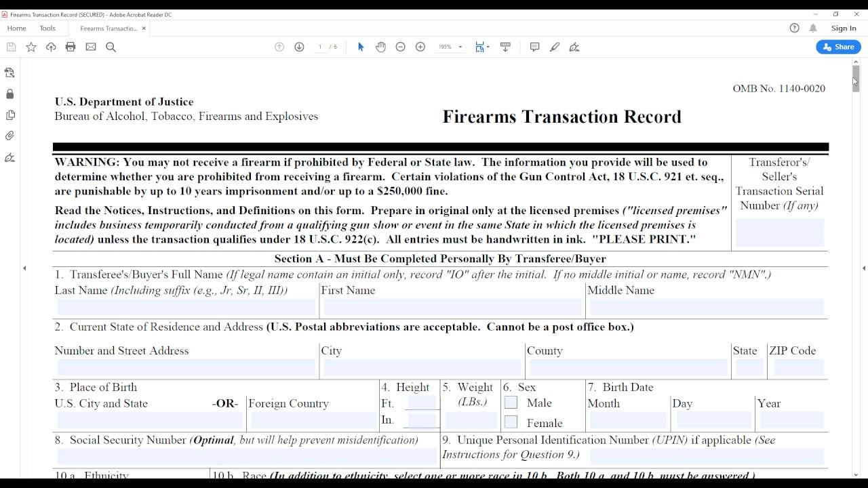Click the Height In. field
The width and height of the screenshot is (868, 488).
(422, 420)
